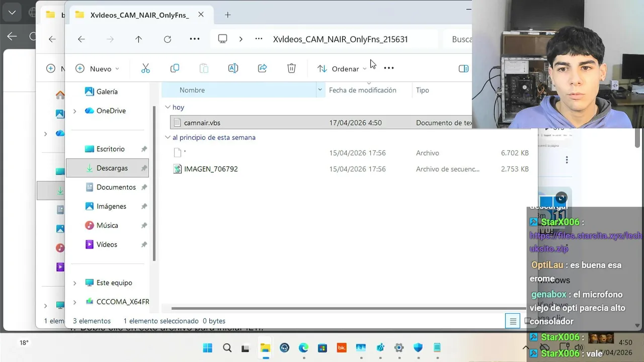
Task: Collapse the 'hoy' group
Action: (x=168, y=107)
